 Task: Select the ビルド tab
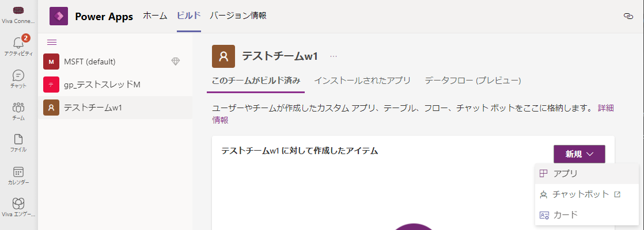[x=189, y=16]
